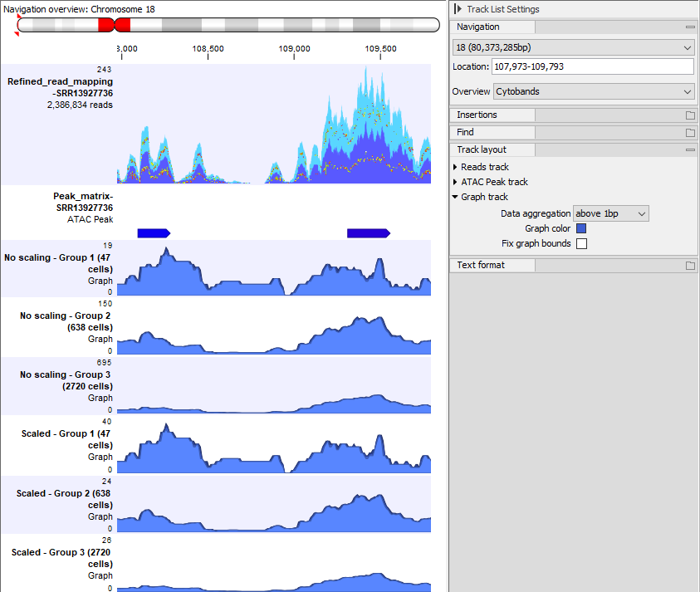This screenshot has width=700, height=592.
Task: Open the Insertions panel icon
Action: pos(690,115)
